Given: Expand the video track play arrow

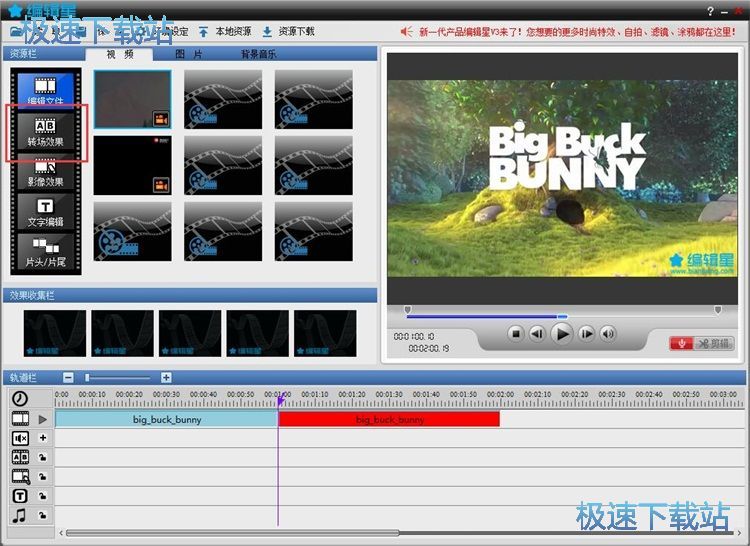Looking at the screenshot, I should (x=43, y=419).
